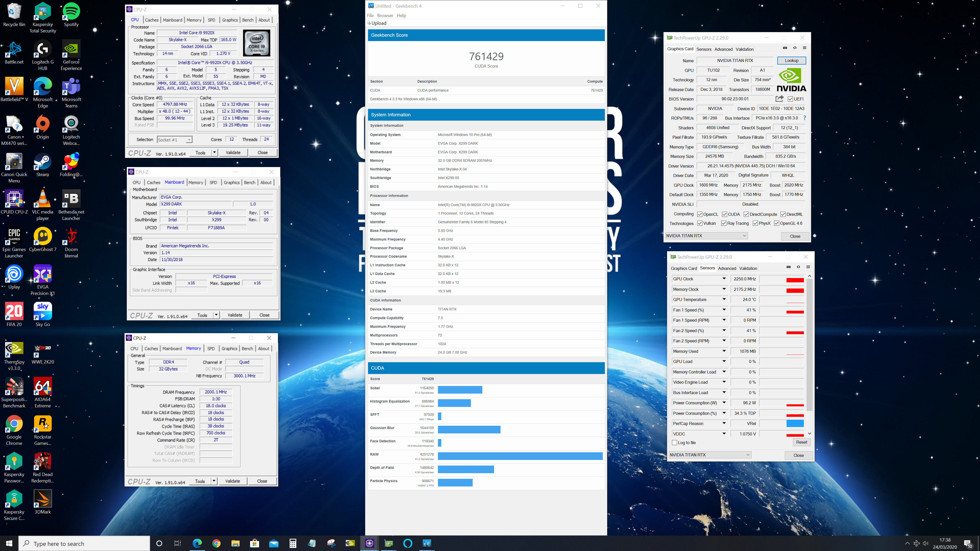The height and width of the screenshot is (551, 980).
Task: Open the Socket #1 selection dropdown
Action: [175, 140]
